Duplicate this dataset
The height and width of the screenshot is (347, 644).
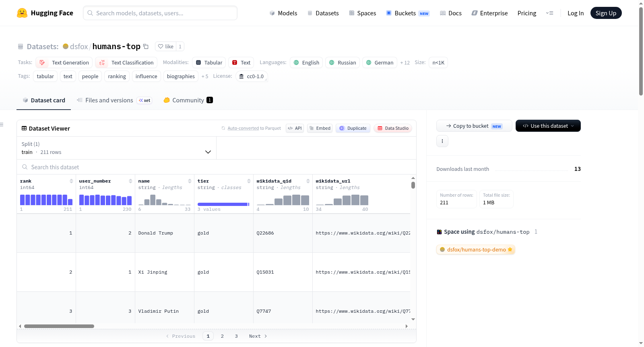coord(353,128)
